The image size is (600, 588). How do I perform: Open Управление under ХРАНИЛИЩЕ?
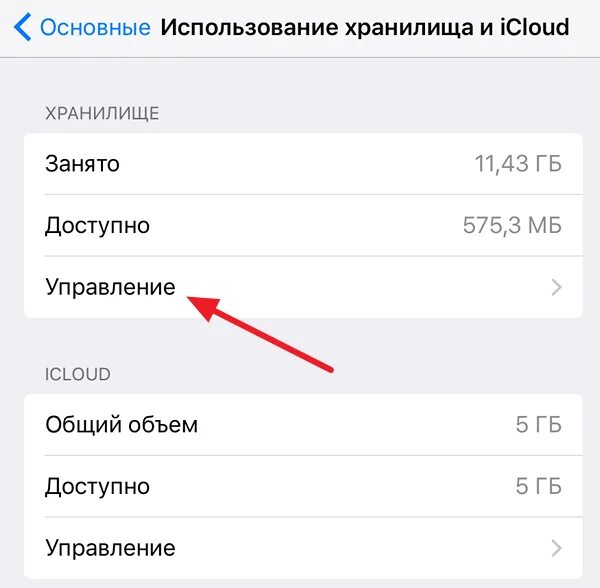point(303,287)
